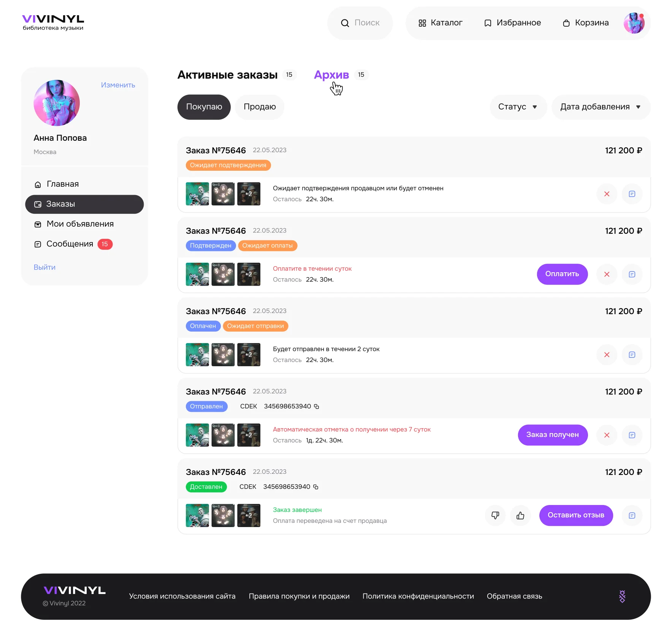Screen dimensions: 672x632
Task: Click the thumbs up icon on delivered order
Action: (520, 515)
